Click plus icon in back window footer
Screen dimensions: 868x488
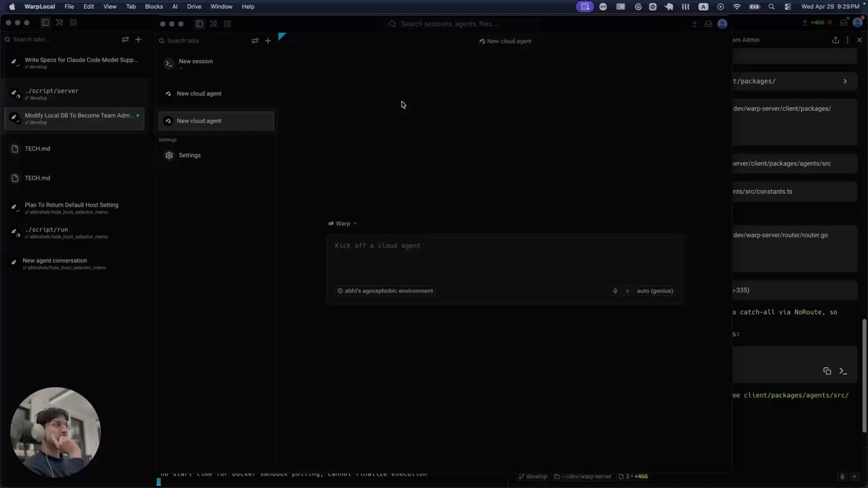(854, 476)
